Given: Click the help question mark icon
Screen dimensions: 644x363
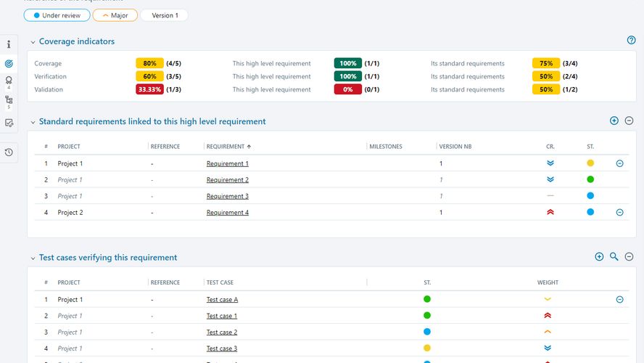Looking at the screenshot, I should pos(631,41).
